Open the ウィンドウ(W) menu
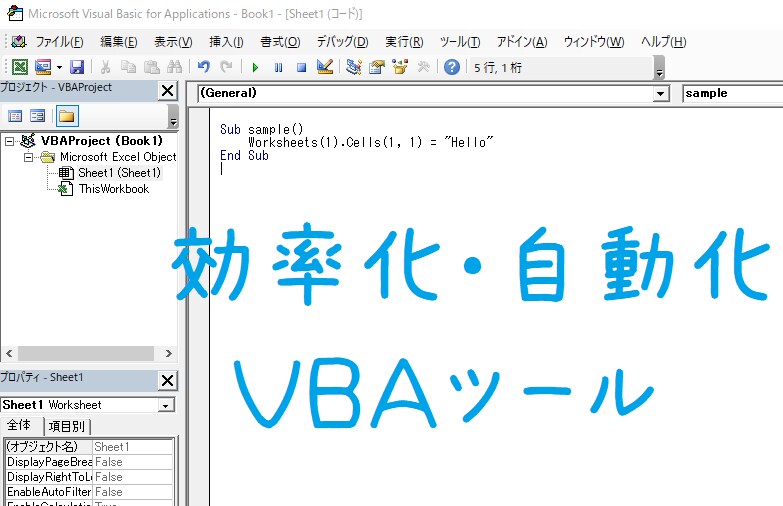Screen dimensions: 783x506 point(594,41)
